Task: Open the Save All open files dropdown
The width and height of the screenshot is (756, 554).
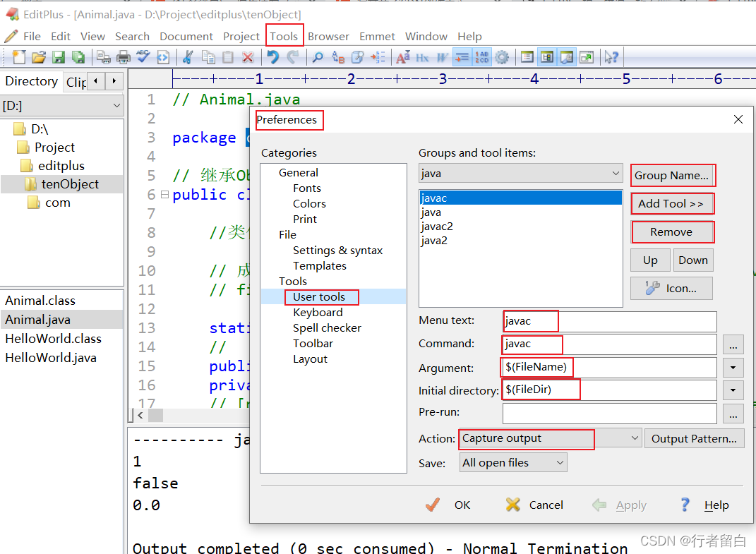Action: click(560, 463)
